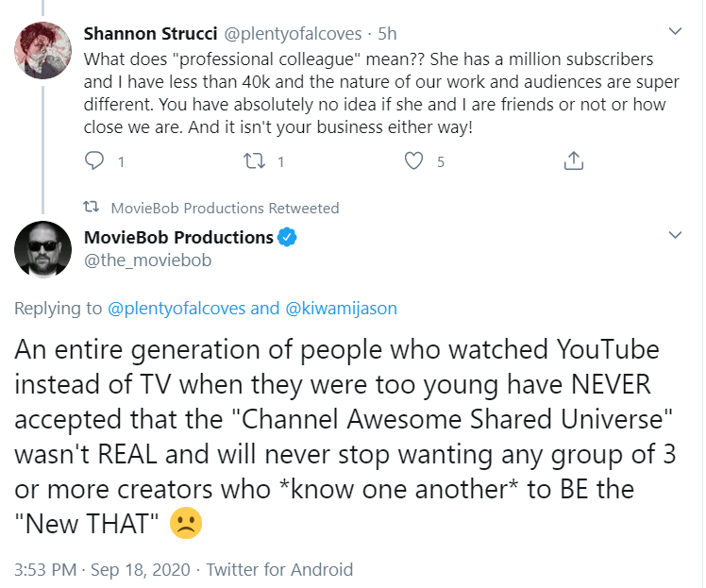This screenshot has height=588, width=706.
Task: Click MovieBob's blue verified badge
Action: tap(286, 237)
